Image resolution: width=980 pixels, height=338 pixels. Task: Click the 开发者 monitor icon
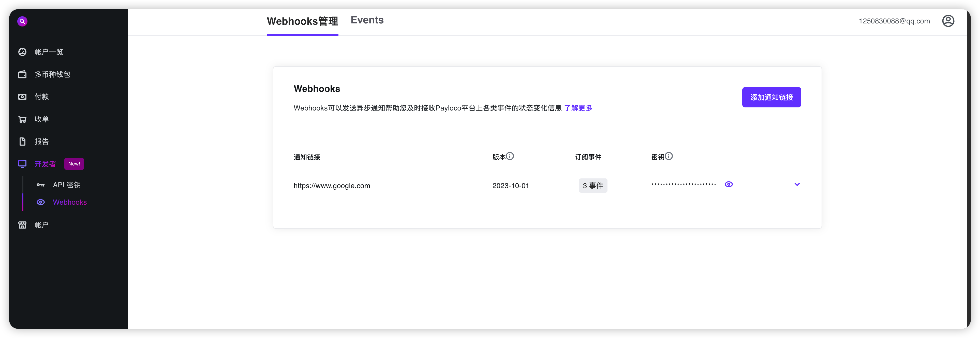(x=22, y=164)
